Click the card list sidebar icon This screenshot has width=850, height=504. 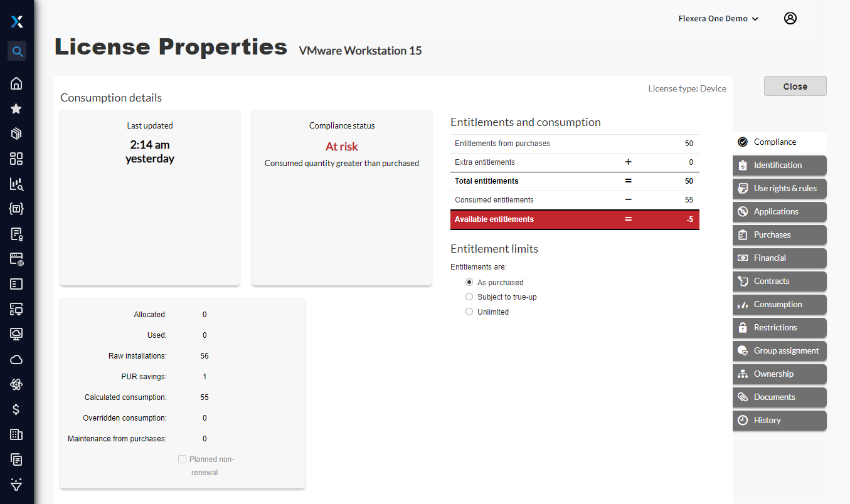click(17, 284)
